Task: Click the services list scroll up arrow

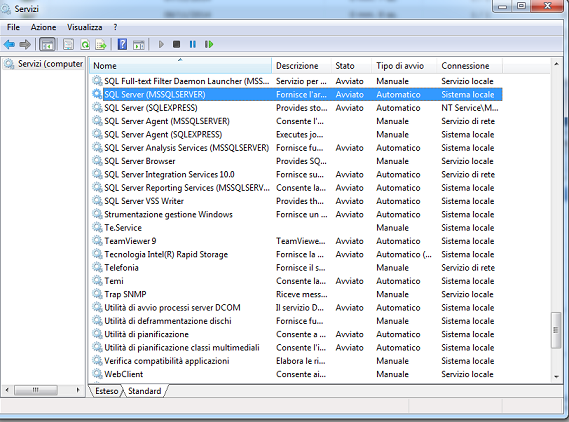Action: [x=556, y=64]
